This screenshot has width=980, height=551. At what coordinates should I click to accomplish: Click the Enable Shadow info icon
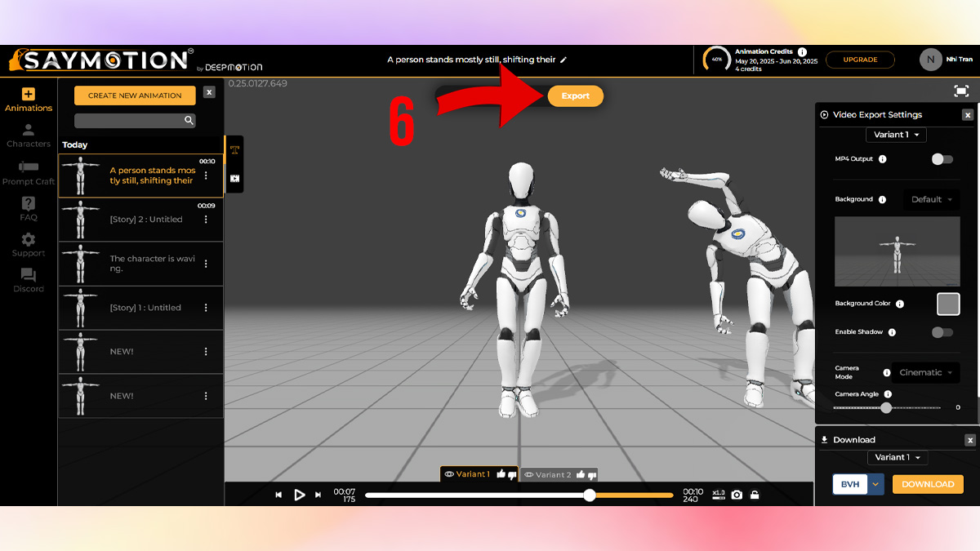pyautogui.click(x=892, y=332)
